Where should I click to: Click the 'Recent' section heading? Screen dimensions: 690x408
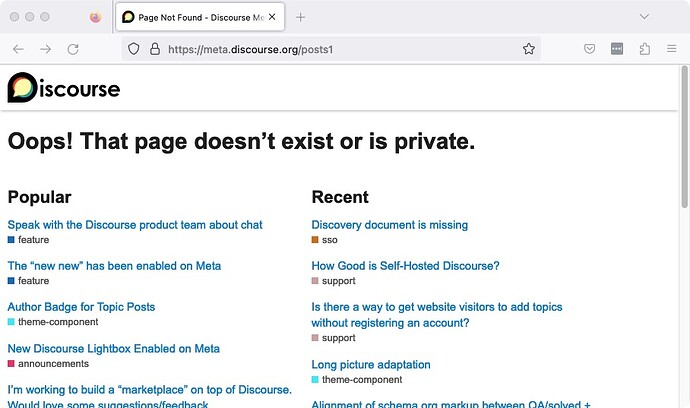[x=340, y=197]
